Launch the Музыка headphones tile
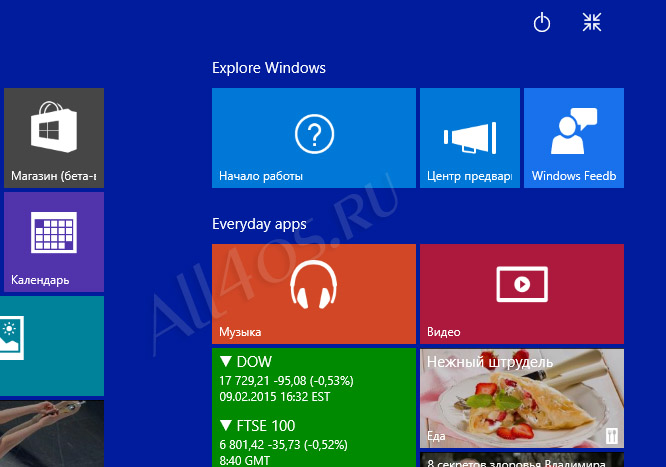This screenshot has width=666, height=467. click(314, 294)
